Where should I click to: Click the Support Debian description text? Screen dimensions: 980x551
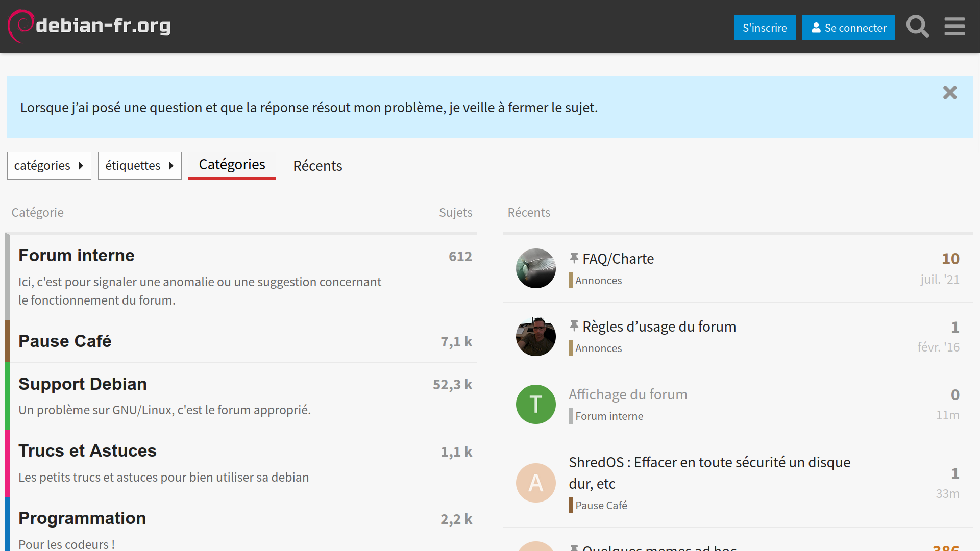click(164, 410)
